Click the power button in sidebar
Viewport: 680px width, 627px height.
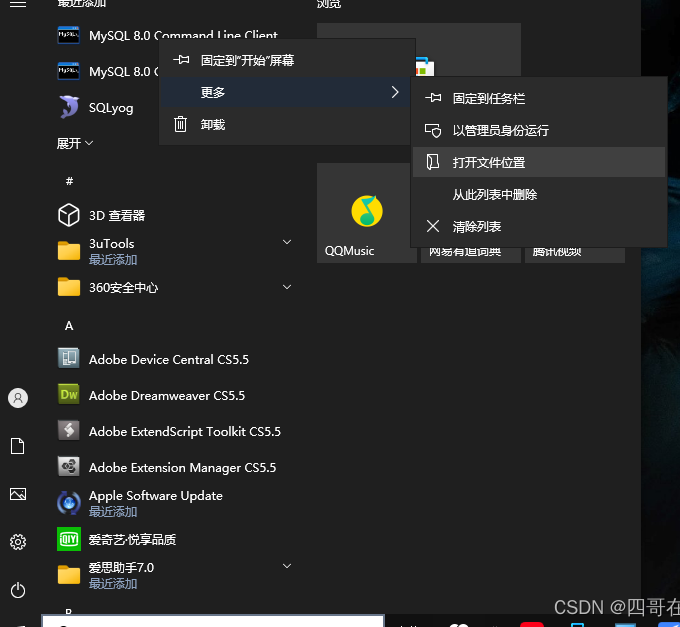click(18, 590)
